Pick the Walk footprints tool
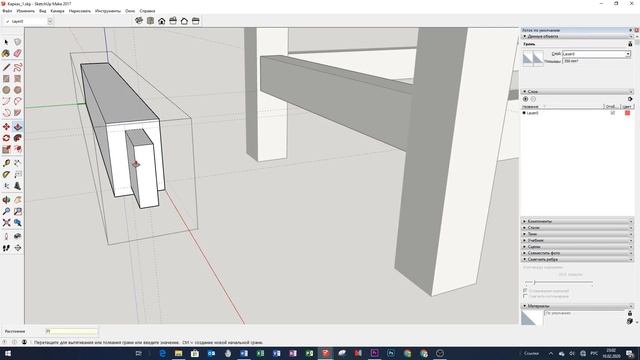 click(6, 248)
